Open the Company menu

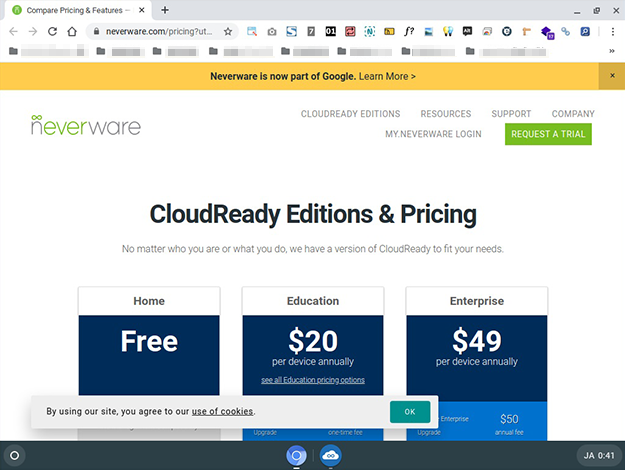[573, 114]
